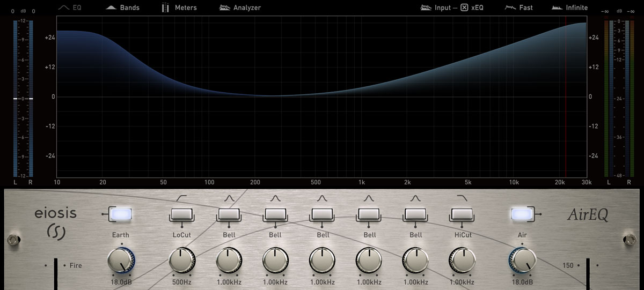Open the Bands view tab

pyautogui.click(x=123, y=8)
